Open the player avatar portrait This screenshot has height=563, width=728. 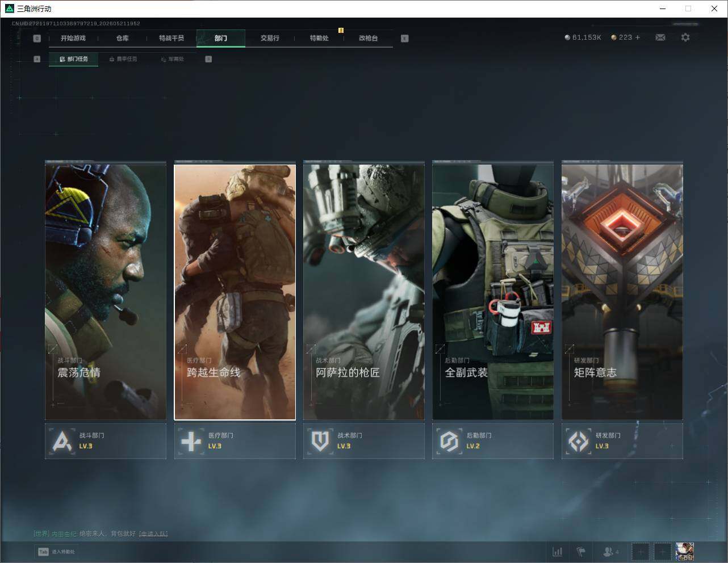click(684, 552)
